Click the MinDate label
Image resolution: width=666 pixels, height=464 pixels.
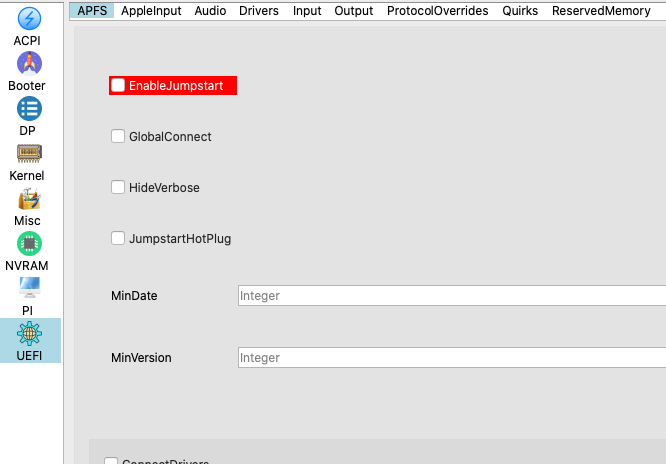[134, 296]
